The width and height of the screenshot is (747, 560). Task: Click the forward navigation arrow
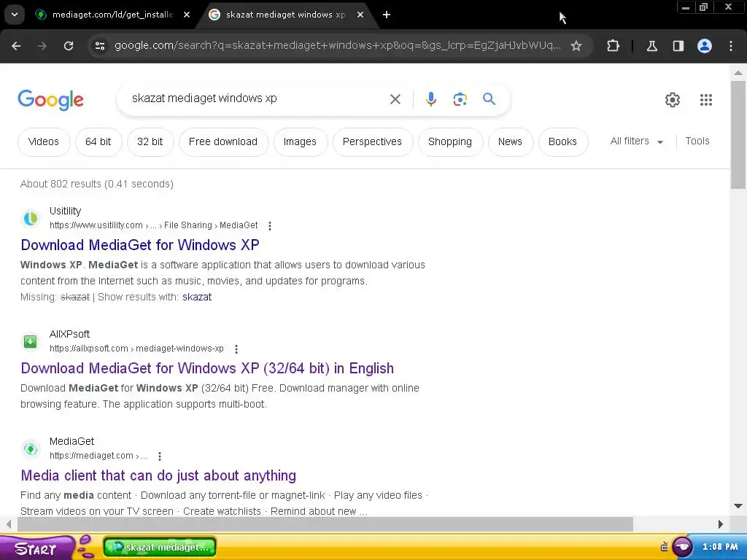[42, 46]
